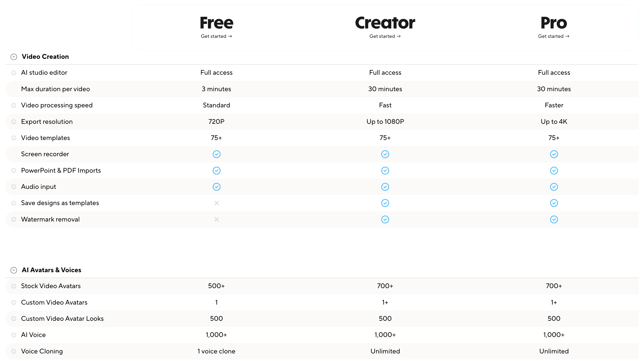Open info tooltip for Video processing speed
The image size is (644, 361).
coord(14,106)
